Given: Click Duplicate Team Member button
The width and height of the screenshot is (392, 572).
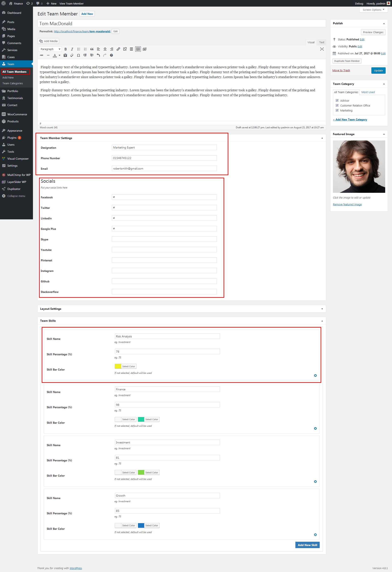Looking at the screenshot, I should (x=347, y=61).
